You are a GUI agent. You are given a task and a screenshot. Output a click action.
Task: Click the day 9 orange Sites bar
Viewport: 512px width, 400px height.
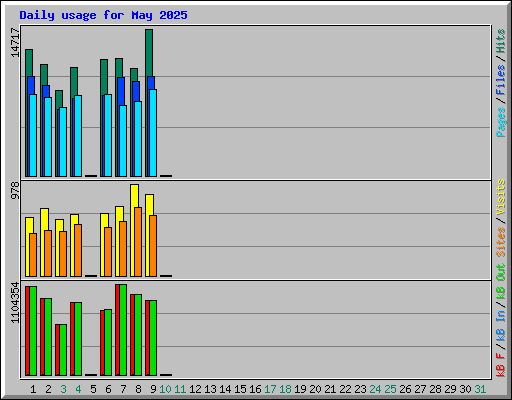153,246
